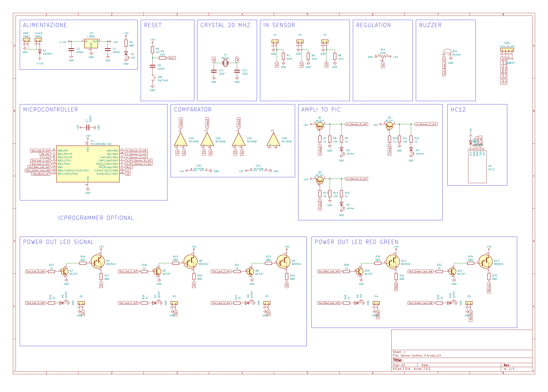Select the POWER OUT LED RED GREEN heading
Screen dimensions: 548x392
(x=357, y=242)
